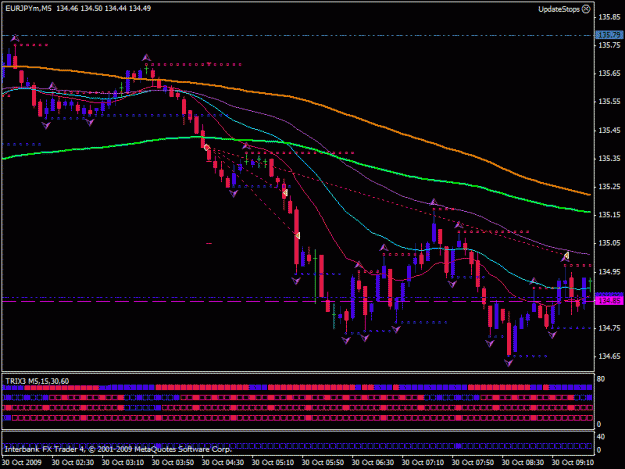Click the 135.65 price axis label
The height and width of the screenshot is (469, 625).
(x=609, y=73)
